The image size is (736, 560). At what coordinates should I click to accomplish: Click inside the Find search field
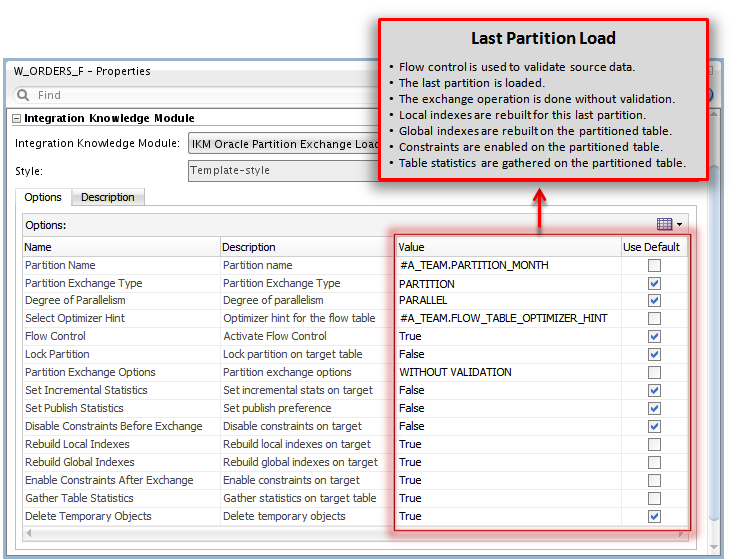pyautogui.click(x=200, y=95)
